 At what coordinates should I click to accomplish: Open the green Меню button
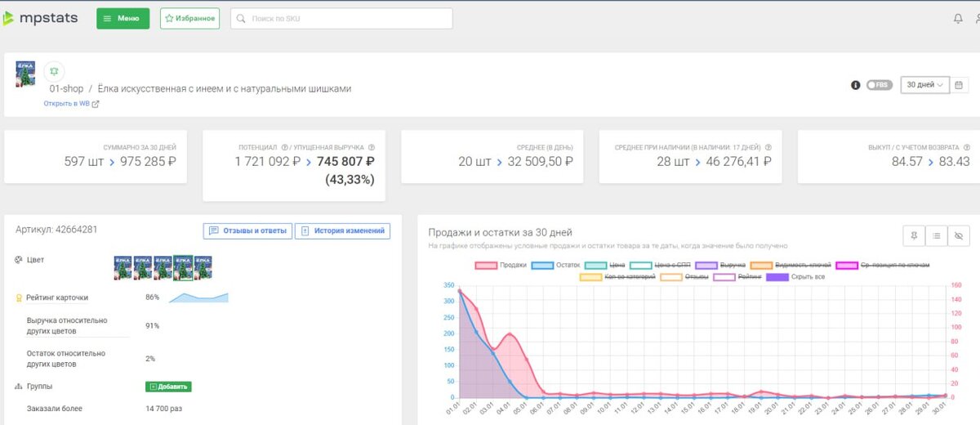[123, 19]
